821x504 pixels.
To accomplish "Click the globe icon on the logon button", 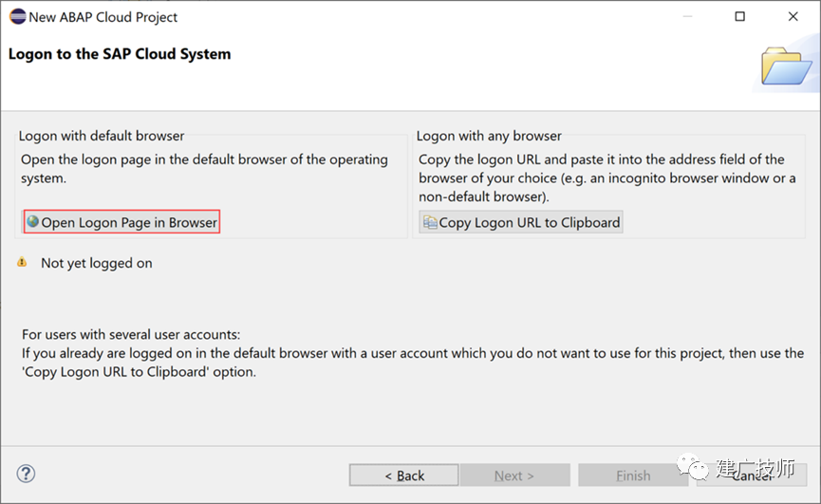I will (33, 221).
